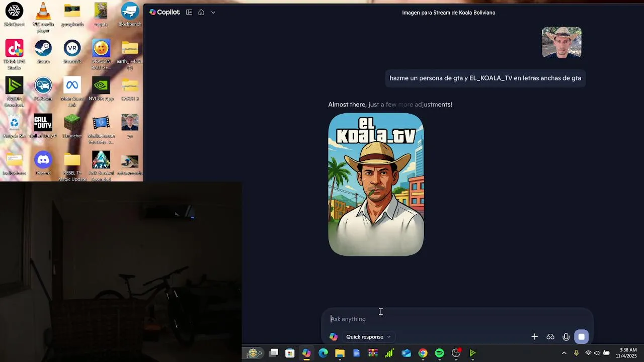Open Task View in the taskbar
This screenshot has width=644, height=362.
[x=274, y=353]
